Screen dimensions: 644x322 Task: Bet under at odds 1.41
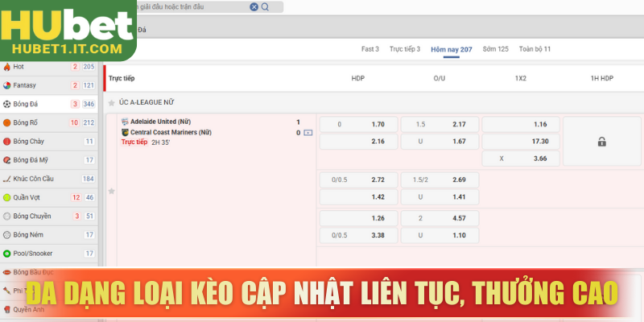point(440,197)
